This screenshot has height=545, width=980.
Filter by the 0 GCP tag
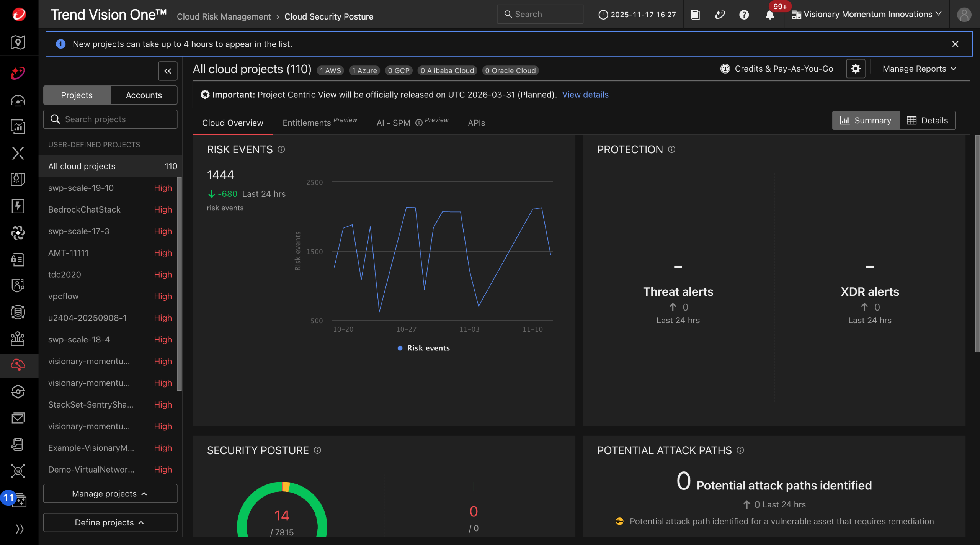point(399,70)
